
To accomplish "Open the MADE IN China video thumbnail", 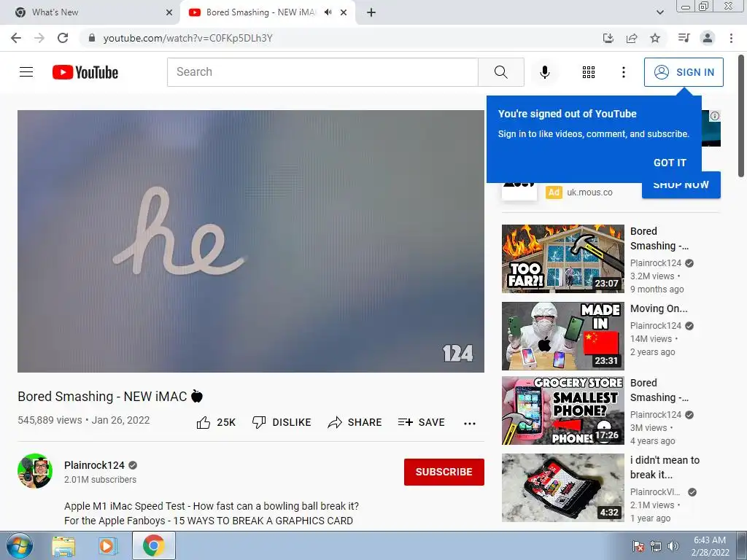I will [562, 335].
